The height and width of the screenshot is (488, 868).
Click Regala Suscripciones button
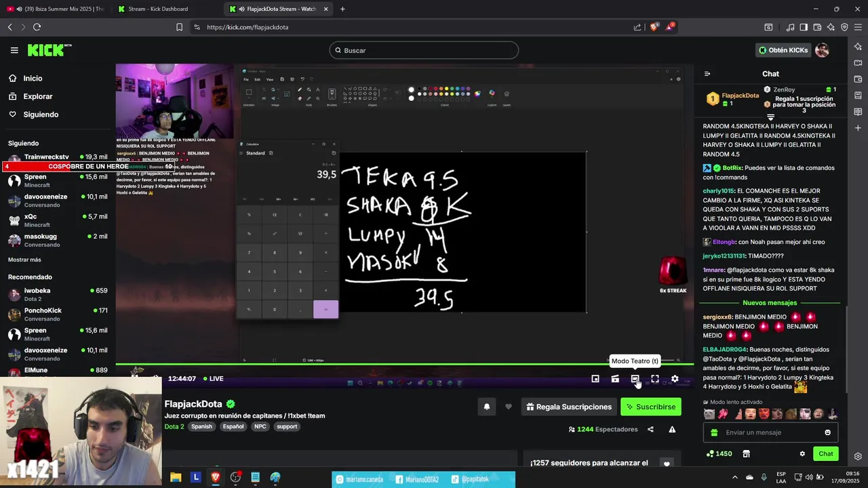click(x=569, y=407)
